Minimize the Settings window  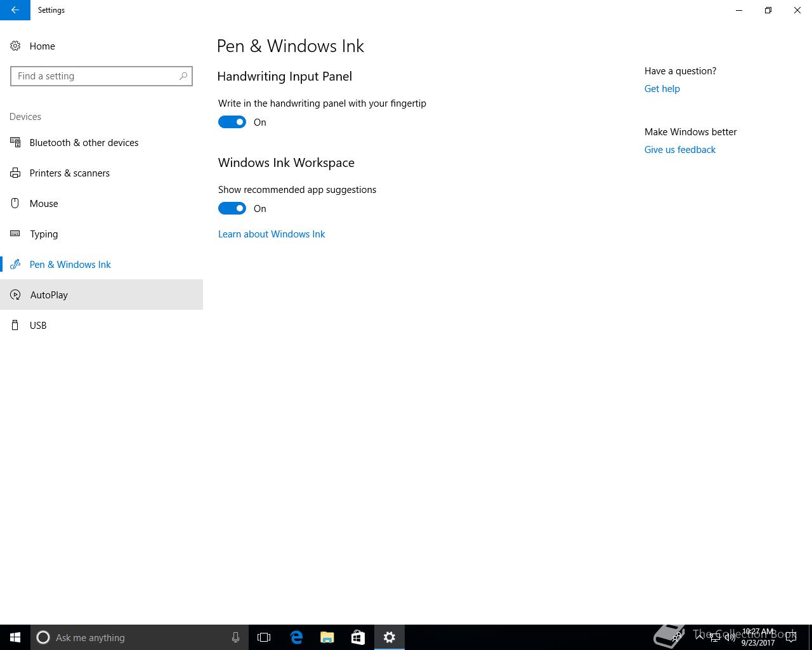pyautogui.click(x=739, y=10)
